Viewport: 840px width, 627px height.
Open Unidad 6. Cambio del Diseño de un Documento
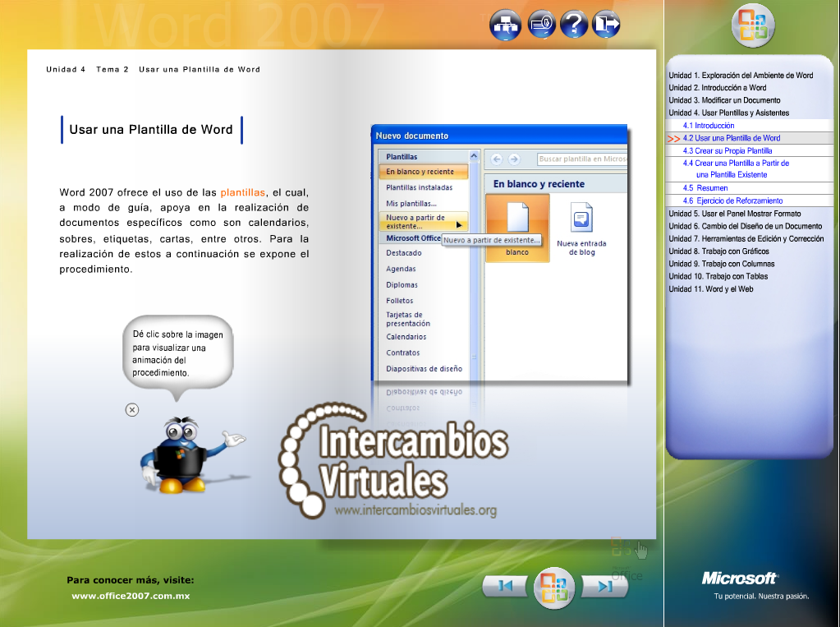(x=745, y=226)
